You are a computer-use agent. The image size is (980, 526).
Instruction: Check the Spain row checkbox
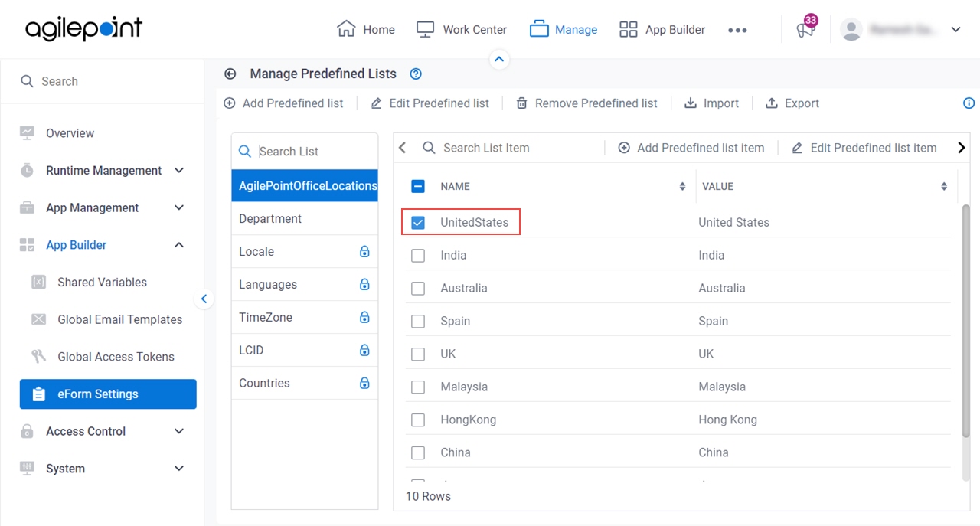click(418, 321)
